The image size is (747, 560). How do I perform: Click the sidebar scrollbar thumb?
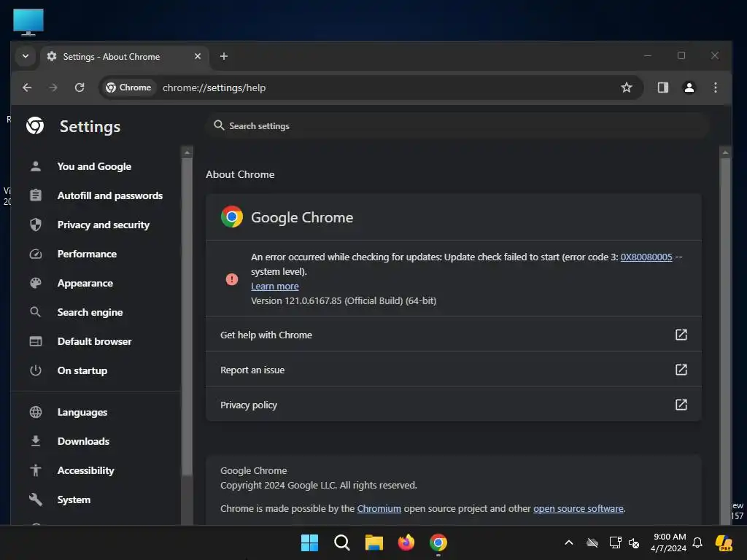click(187, 316)
